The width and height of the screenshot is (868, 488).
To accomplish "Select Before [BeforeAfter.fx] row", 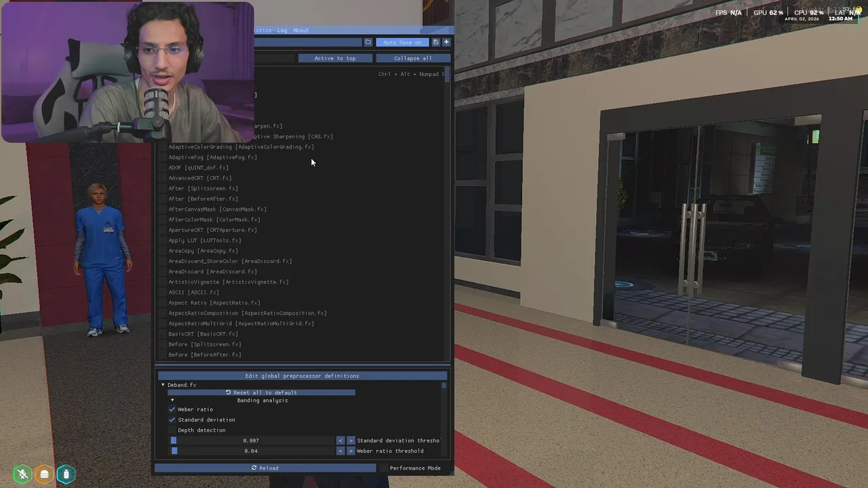I will pos(205,354).
